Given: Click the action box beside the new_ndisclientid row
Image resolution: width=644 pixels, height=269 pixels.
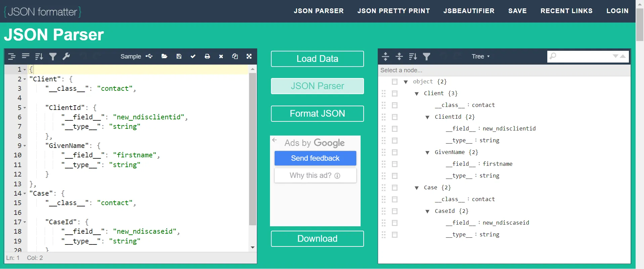Looking at the screenshot, I should tap(395, 129).
